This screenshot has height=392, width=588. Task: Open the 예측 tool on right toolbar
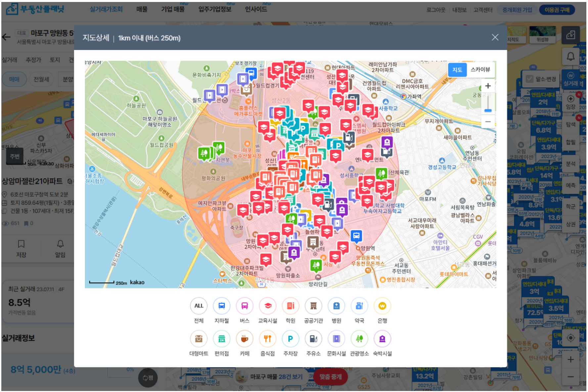[x=571, y=185]
